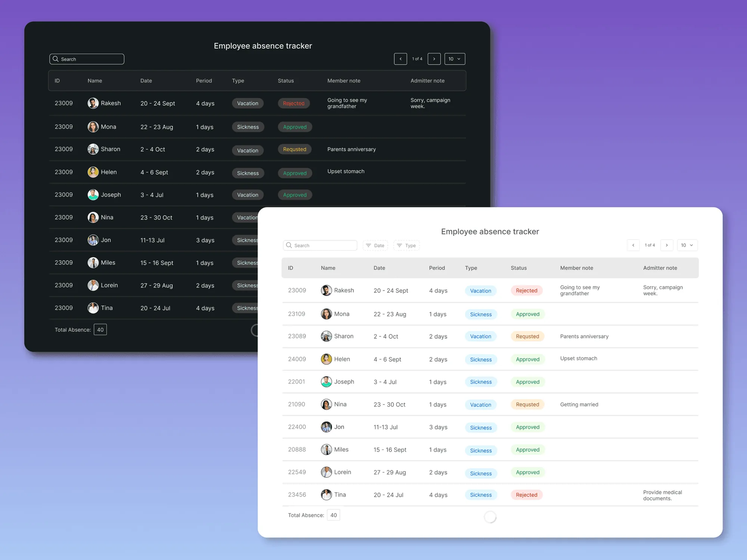The width and height of the screenshot is (747, 560).
Task: Click Search field in dark tracker
Action: point(87,59)
